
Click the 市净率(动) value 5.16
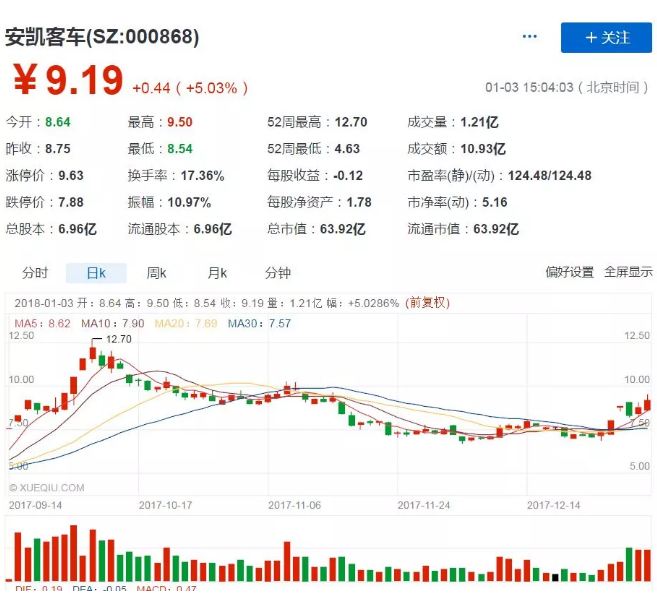coord(494,202)
